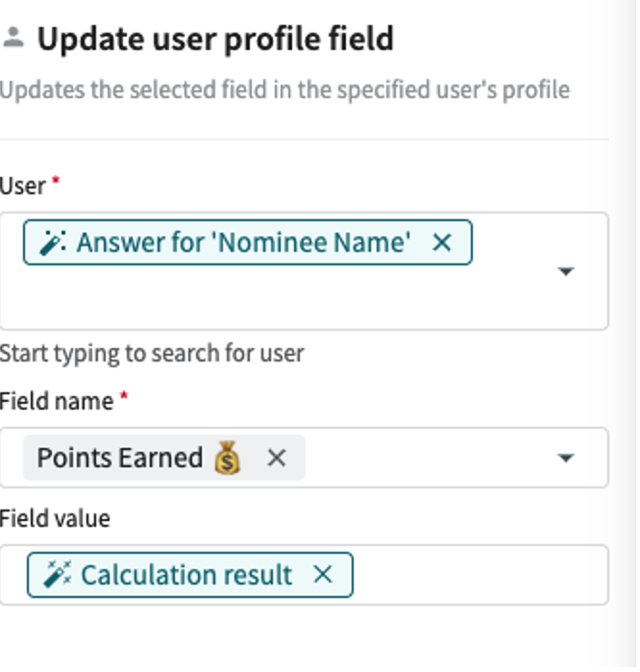Select the Calculation result chip text

click(x=186, y=576)
